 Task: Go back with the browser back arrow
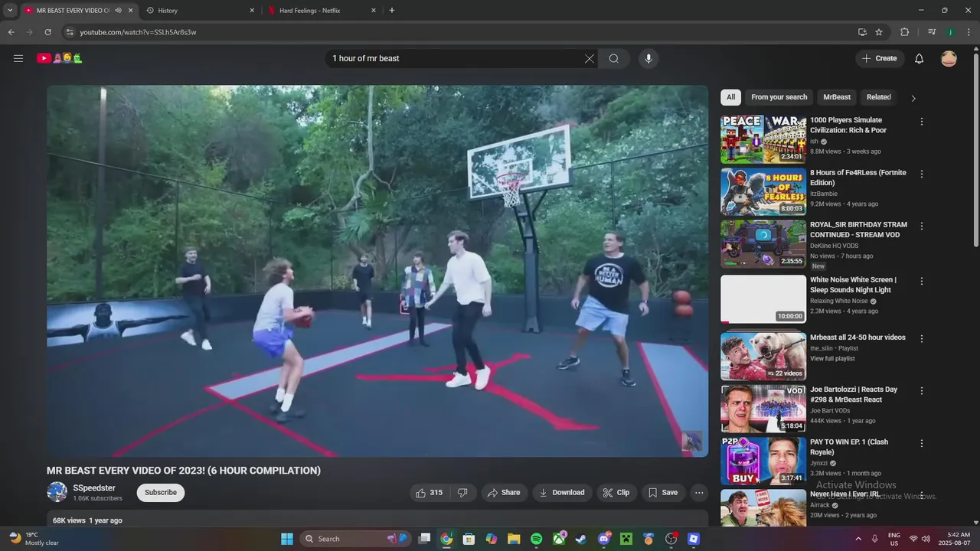point(11,32)
